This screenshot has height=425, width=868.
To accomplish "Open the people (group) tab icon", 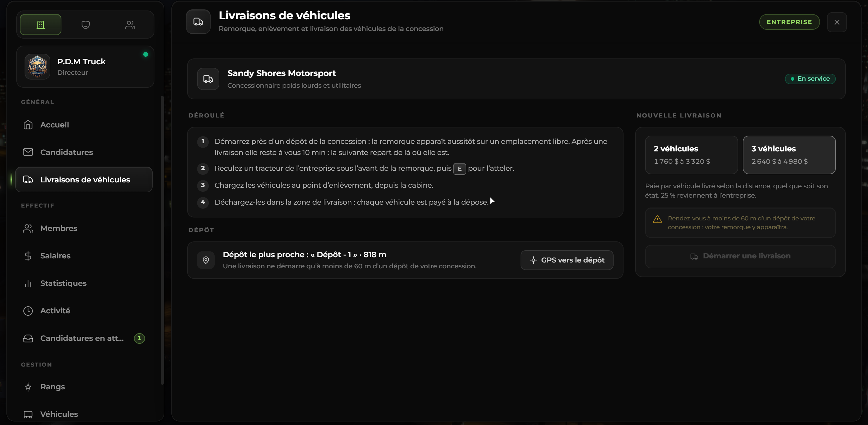I will [130, 25].
